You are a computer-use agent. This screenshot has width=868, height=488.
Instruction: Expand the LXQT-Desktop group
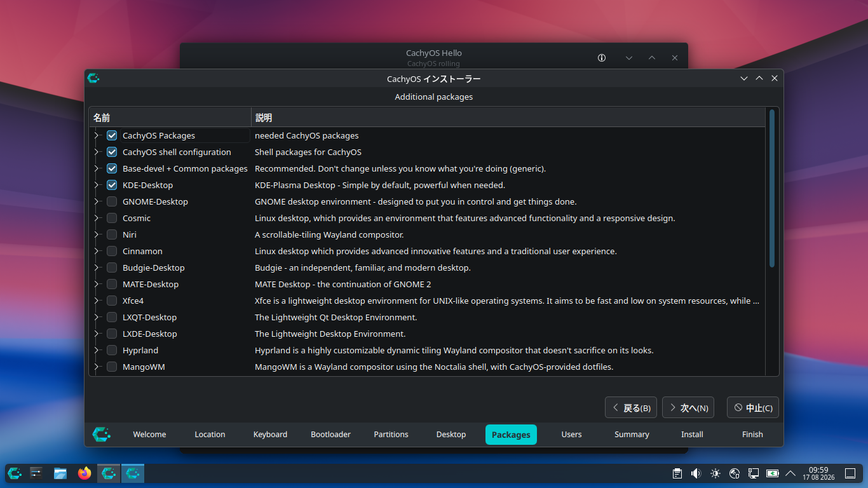(x=97, y=317)
